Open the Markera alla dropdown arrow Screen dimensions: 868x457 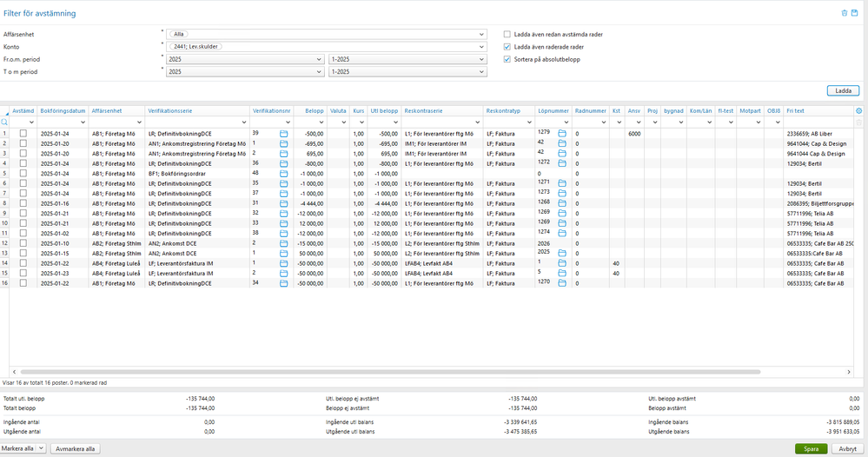click(x=41, y=448)
